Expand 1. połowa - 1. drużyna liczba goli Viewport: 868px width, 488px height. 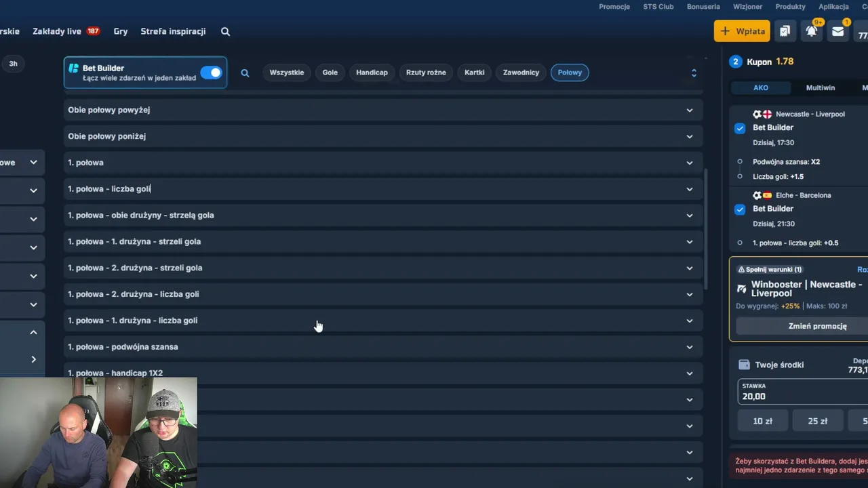(383, 321)
